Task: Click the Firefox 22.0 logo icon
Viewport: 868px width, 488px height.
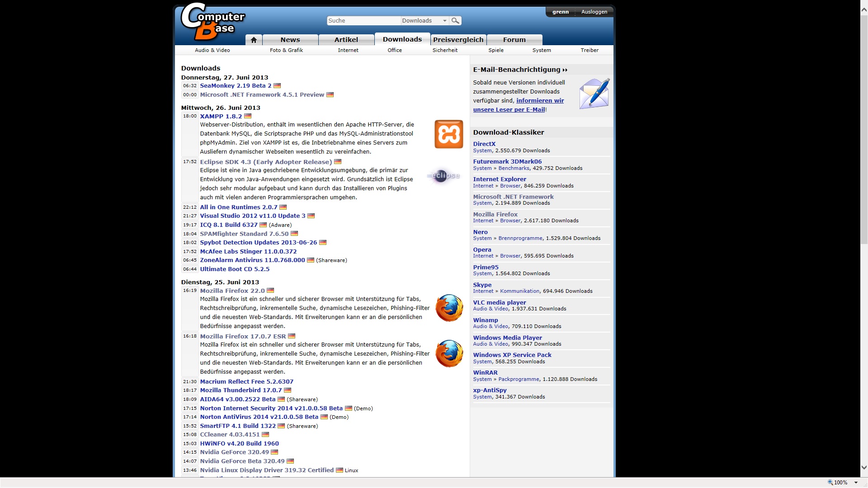Action: tap(449, 308)
